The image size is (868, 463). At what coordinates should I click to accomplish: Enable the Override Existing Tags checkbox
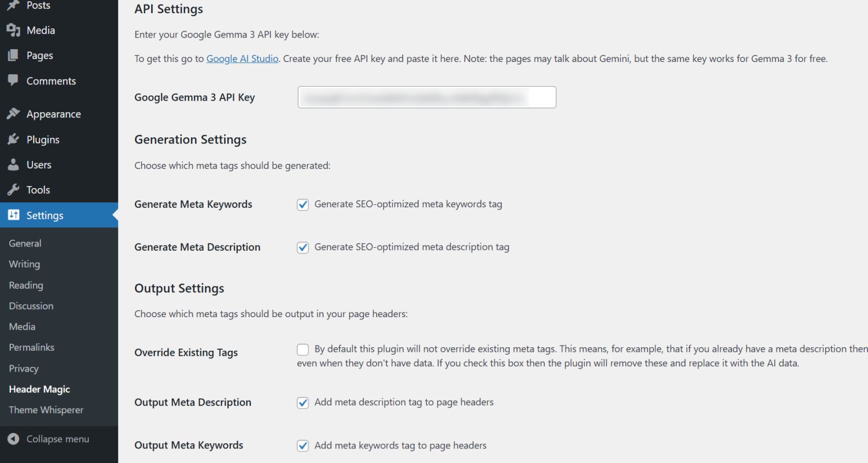click(x=303, y=350)
